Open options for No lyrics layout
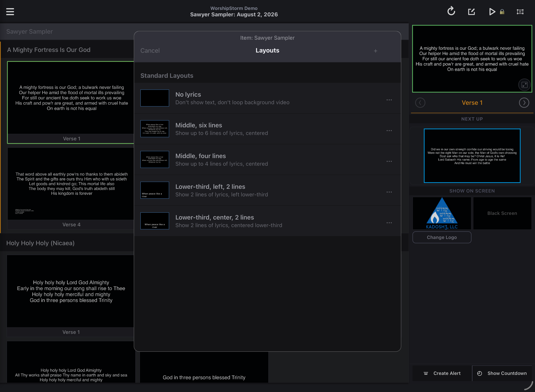Image resolution: width=535 pixels, height=392 pixels. pyautogui.click(x=389, y=100)
